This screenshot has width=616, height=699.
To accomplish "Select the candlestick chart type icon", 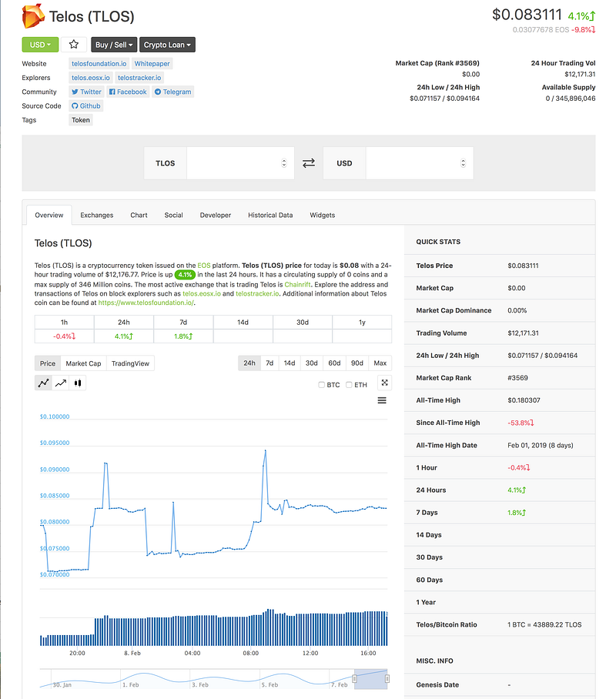I will (x=78, y=383).
